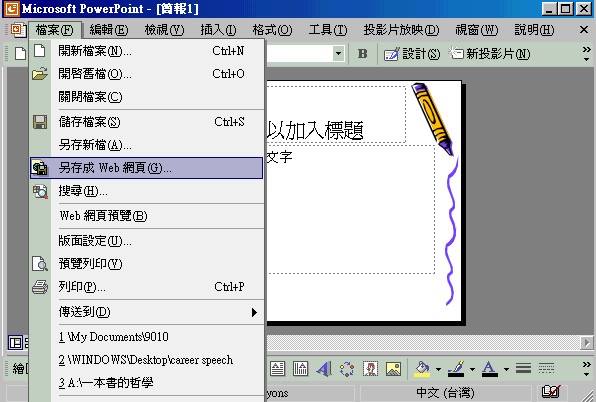Viewport: 596px width, 402px height.
Task: Open the 格式(O) menu
Action: (272, 30)
